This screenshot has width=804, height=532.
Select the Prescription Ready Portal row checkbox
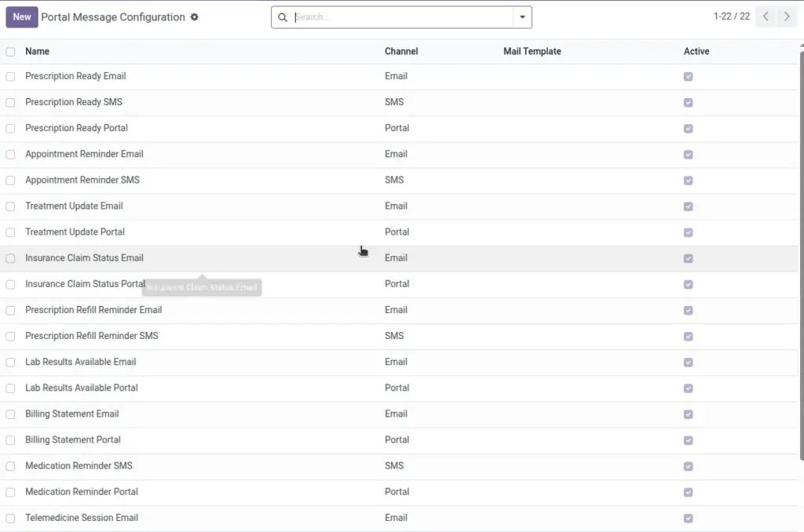10,129
